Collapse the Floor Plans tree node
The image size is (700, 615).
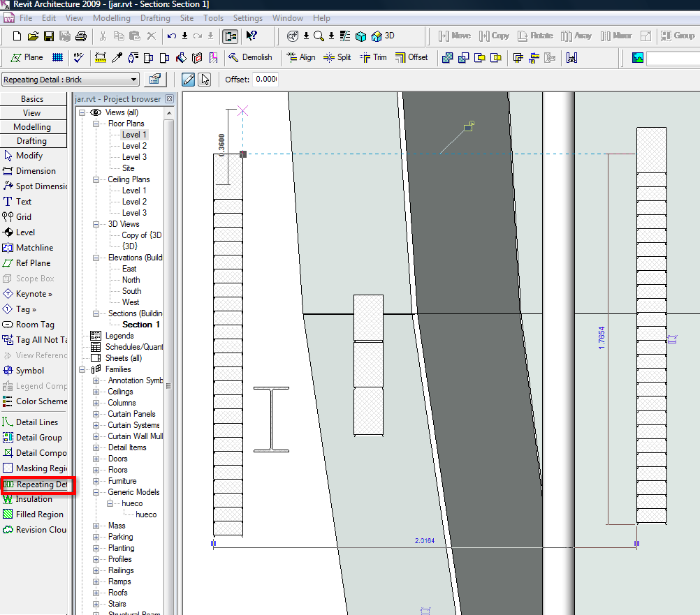96,124
